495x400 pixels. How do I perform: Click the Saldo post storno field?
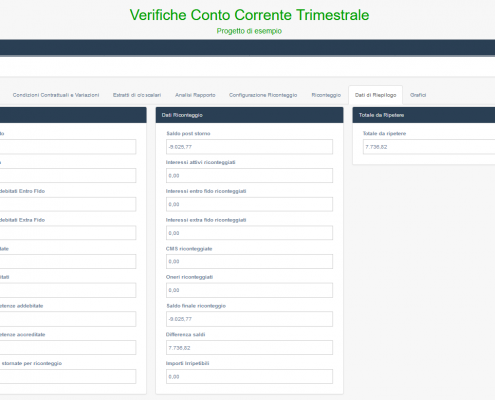(249, 147)
